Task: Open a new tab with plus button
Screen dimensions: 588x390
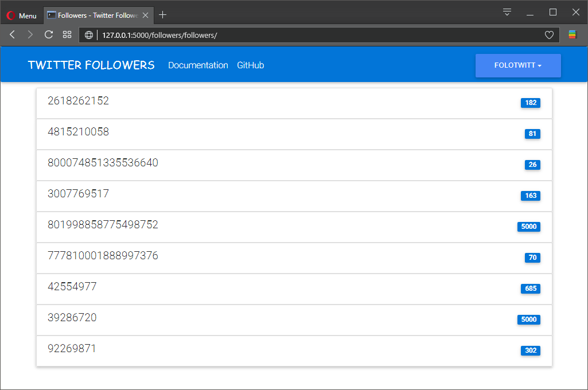Action: pos(162,15)
